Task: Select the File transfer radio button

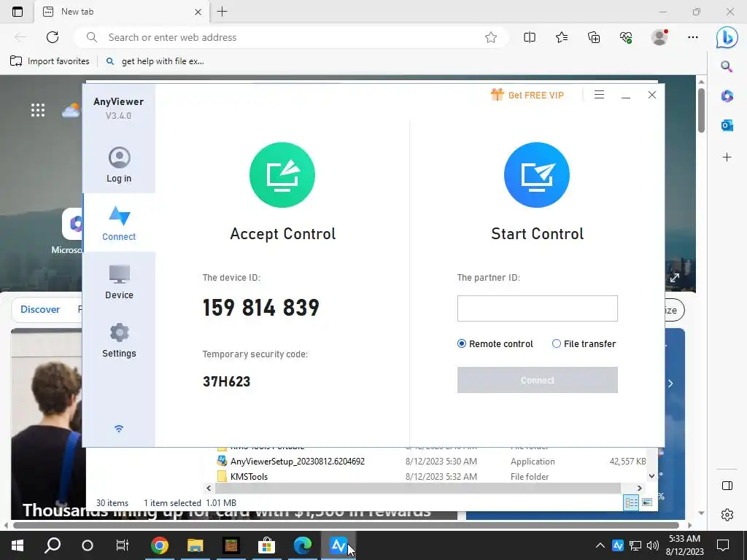Action: [557, 343]
